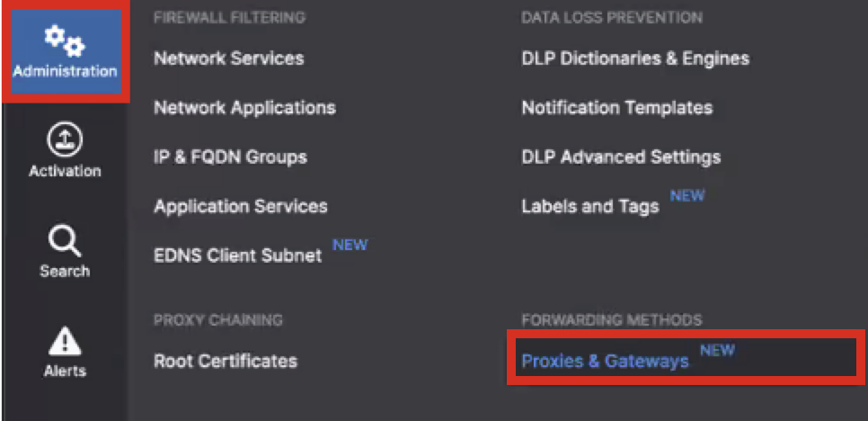Click the Search magnifying glass icon
Image resolution: width=868 pixels, height=421 pixels.
pyautogui.click(x=64, y=241)
